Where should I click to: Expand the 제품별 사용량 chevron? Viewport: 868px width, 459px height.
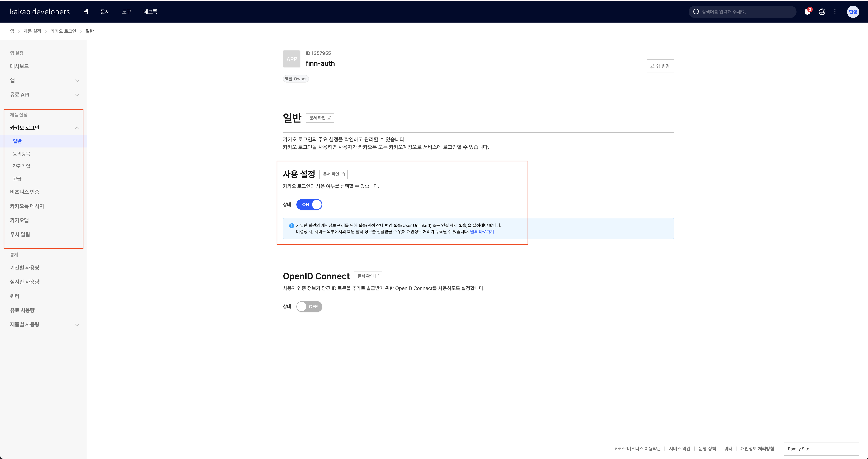[x=77, y=325]
